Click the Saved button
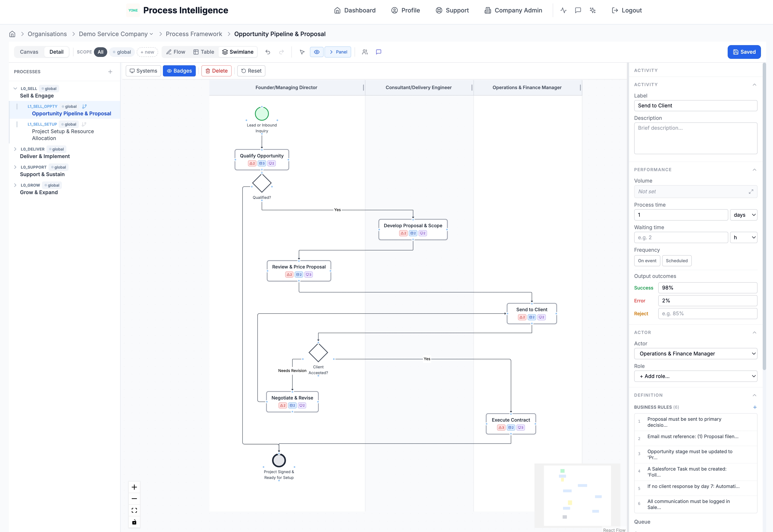This screenshot has height=532, width=773. [744, 52]
